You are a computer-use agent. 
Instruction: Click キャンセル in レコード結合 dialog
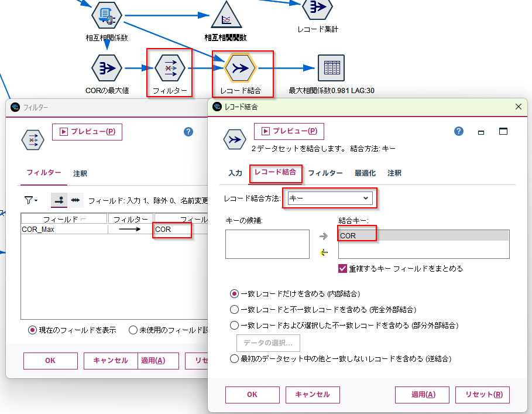[313, 395]
